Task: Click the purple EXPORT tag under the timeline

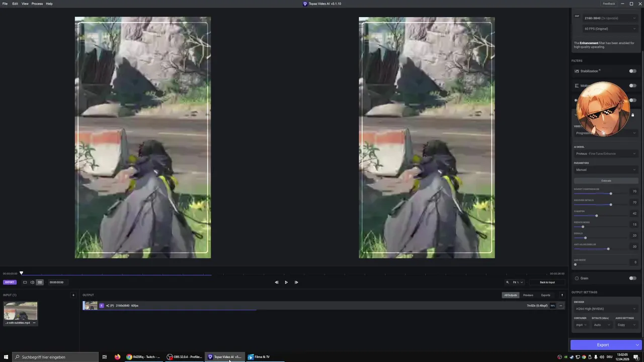Action: point(10,282)
